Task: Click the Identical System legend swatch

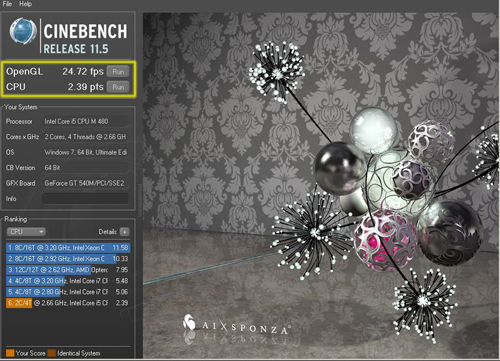Action: [52, 353]
